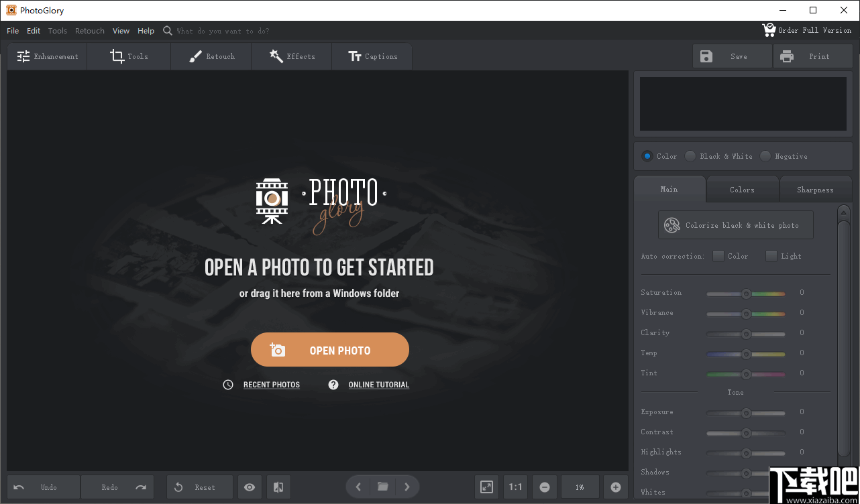This screenshot has height=504, width=860.
Task: Open the View menu
Action: [121, 31]
